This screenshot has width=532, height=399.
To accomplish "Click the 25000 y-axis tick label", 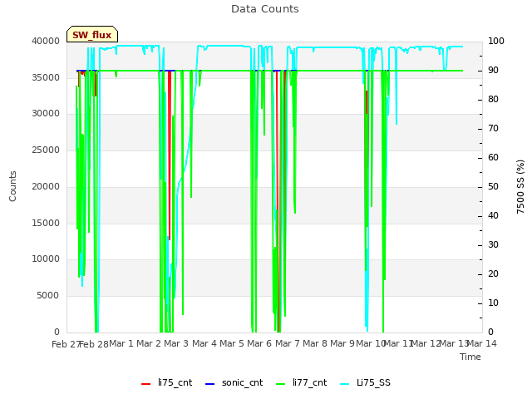I will pos(46,150).
